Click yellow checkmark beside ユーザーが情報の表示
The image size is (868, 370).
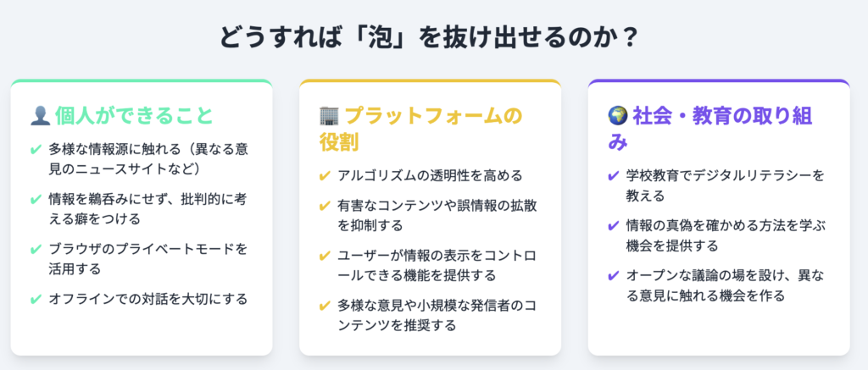pos(325,257)
